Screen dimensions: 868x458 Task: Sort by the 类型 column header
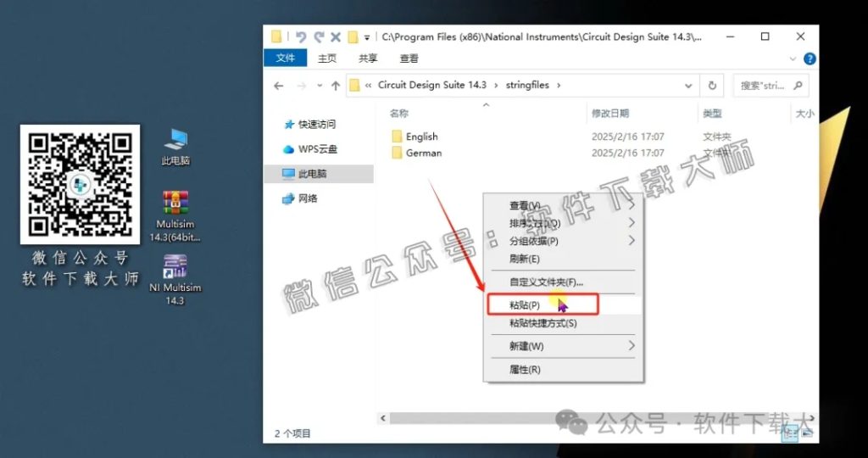coord(712,113)
